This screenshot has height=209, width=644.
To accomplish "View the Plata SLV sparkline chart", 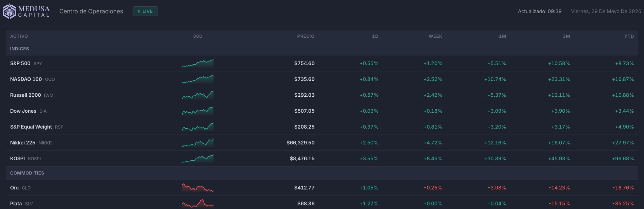I will [x=198, y=203].
